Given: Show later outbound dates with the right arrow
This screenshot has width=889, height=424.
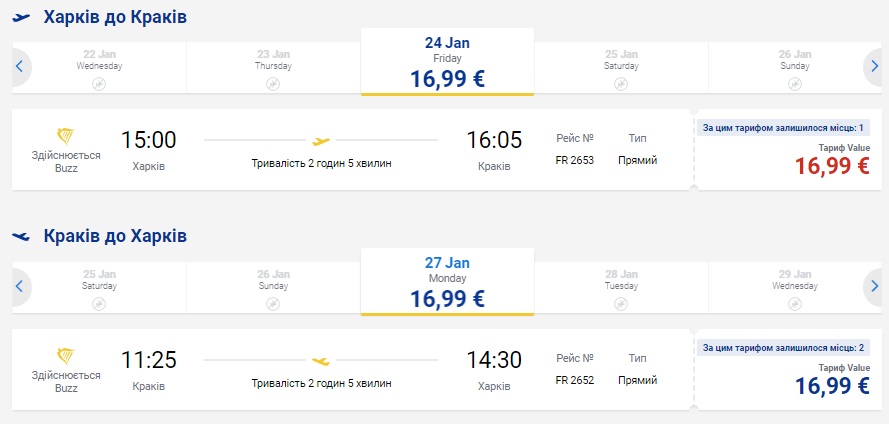Looking at the screenshot, I should point(874,67).
